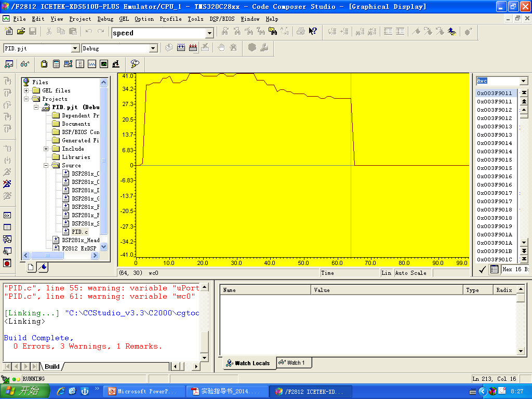Open the speed search dropdown arrow
This screenshot has width=532, height=399.
[x=209, y=33]
